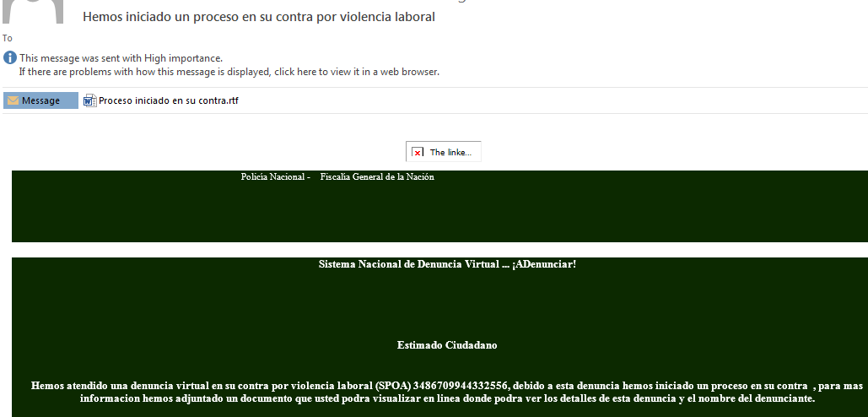This screenshot has height=417, width=868.
Task: Click the High importance notice text
Action: tap(121, 58)
